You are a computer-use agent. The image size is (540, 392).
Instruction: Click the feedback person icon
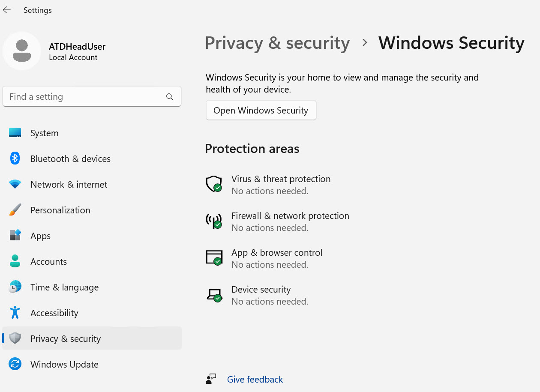pyautogui.click(x=211, y=379)
